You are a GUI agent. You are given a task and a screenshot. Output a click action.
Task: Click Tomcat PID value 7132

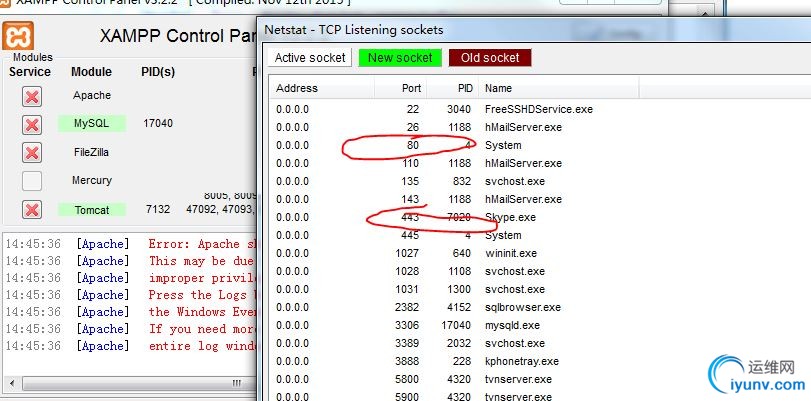(x=158, y=209)
